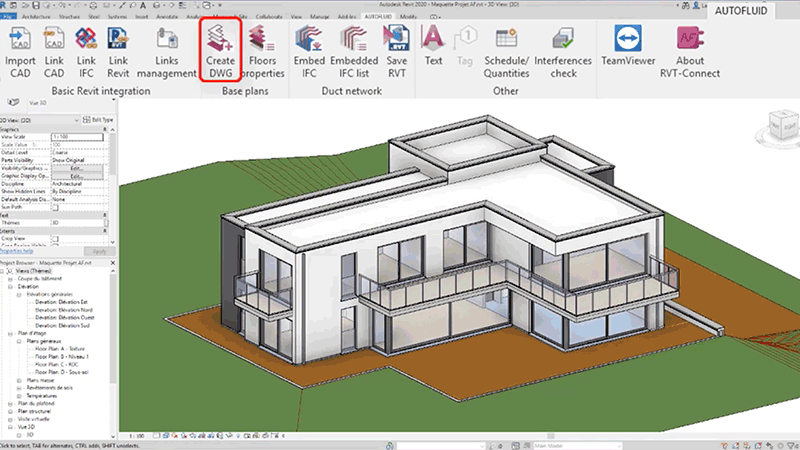Viewport: 800px width, 450px height.
Task: Open About RVT-Connect
Action: coord(690,53)
